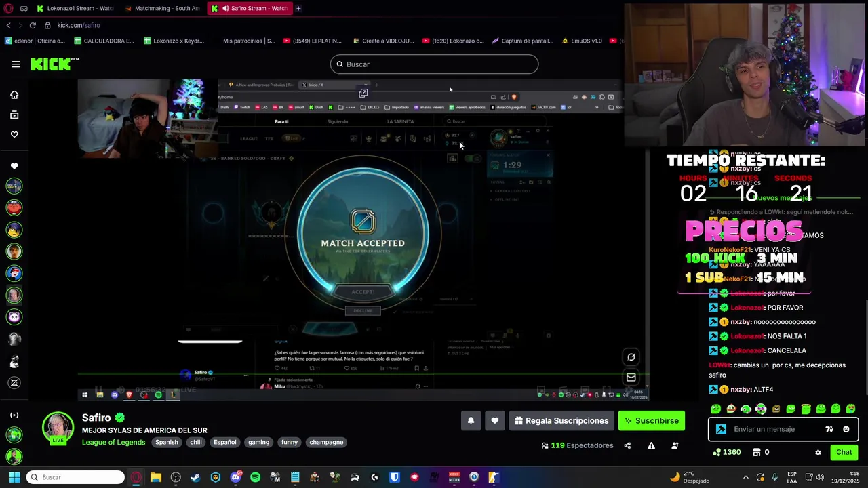
Task: Click the 1360 channel points balance
Action: (x=727, y=452)
